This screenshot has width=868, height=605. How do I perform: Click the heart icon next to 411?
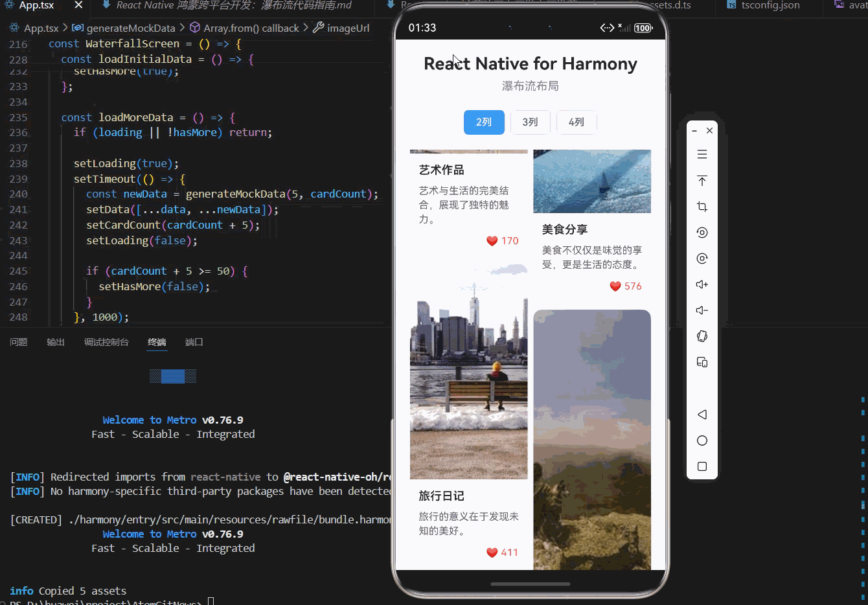click(x=492, y=553)
